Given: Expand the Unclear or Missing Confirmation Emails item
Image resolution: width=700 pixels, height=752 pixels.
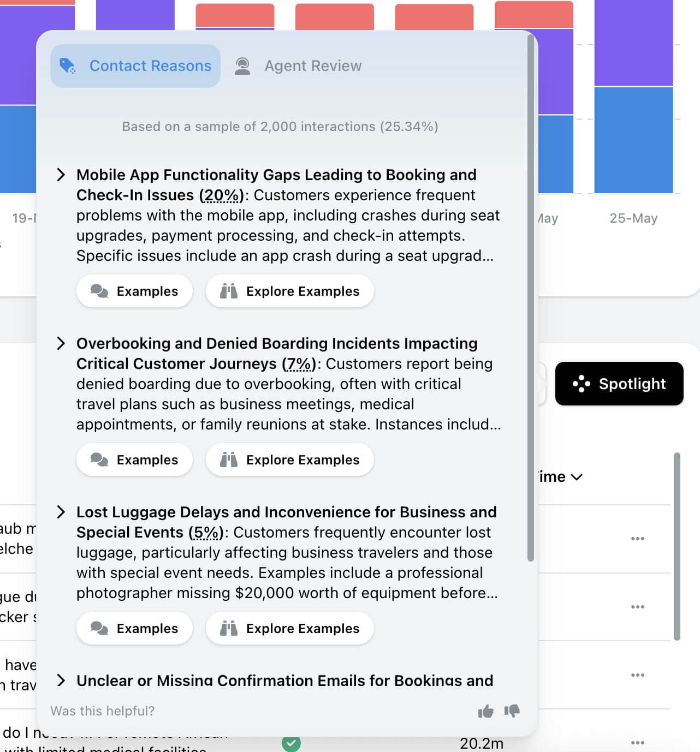Looking at the screenshot, I should (61, 681).
